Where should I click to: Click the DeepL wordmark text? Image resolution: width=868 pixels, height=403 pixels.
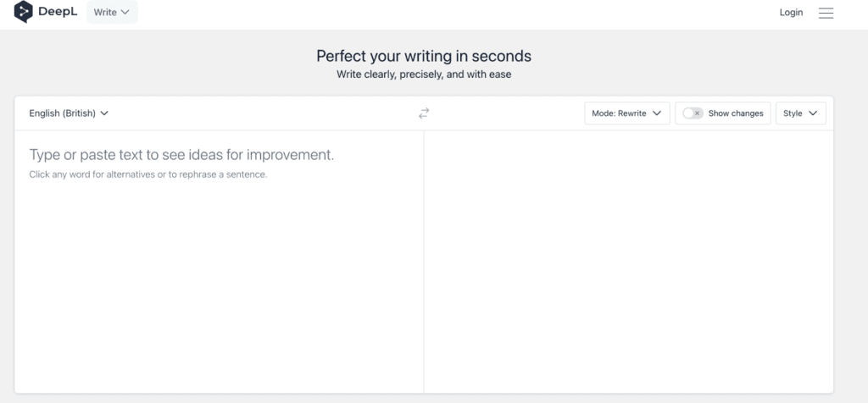pyautogui.click(x=58, y=12)
